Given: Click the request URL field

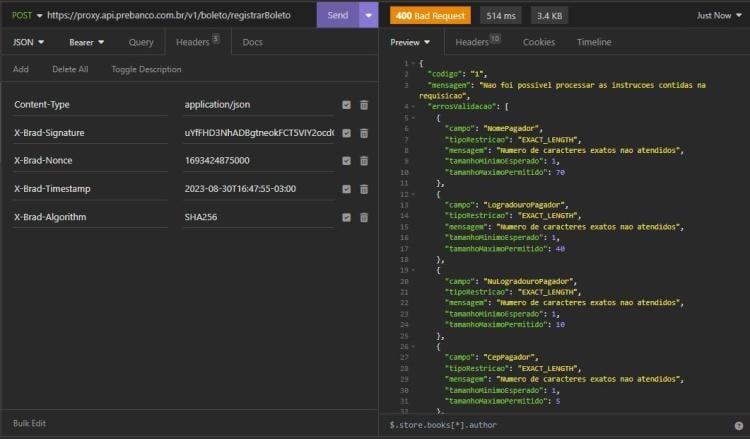Looking at the screenshot, I should tap(179, 15).
